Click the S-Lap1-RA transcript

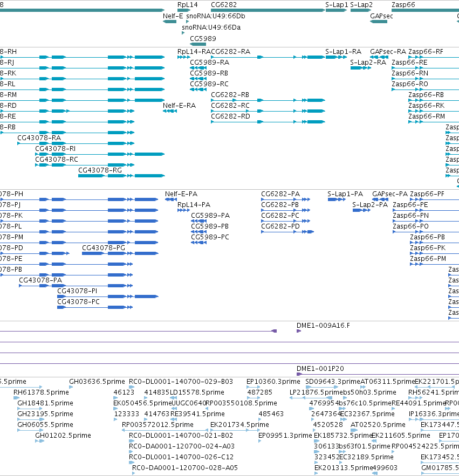(x=336, y=57)
